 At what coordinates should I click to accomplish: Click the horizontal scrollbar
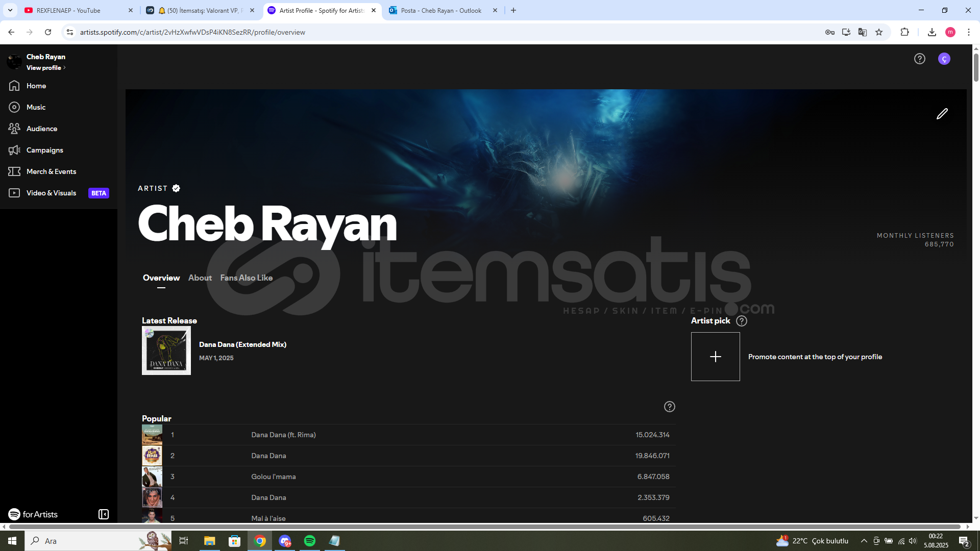point(485,527)
